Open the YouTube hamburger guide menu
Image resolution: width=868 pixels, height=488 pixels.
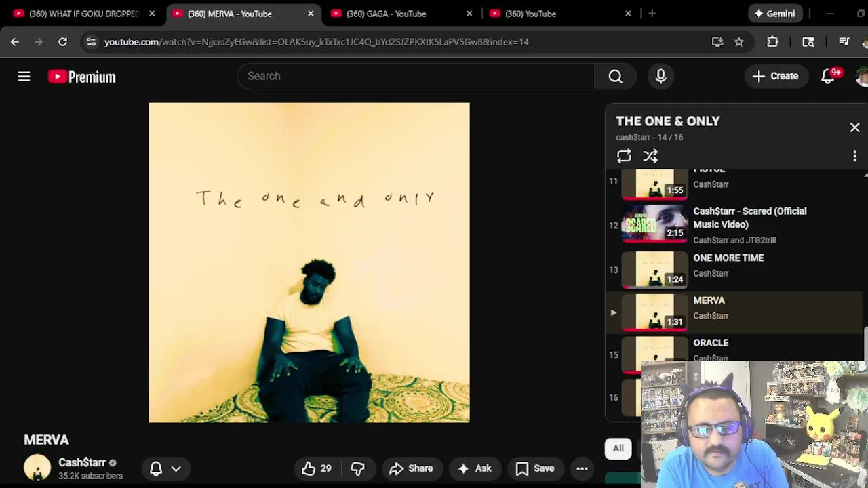point(24,77)
